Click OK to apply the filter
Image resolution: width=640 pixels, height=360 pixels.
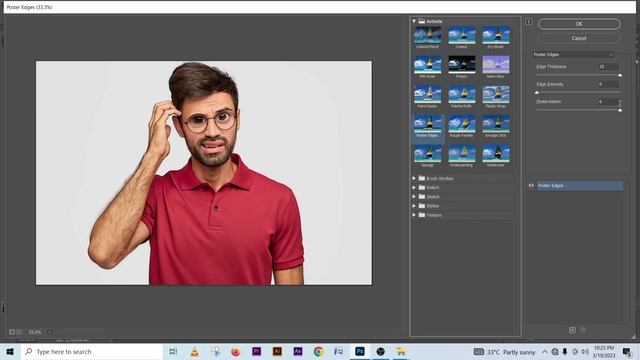tap(579, 24)
